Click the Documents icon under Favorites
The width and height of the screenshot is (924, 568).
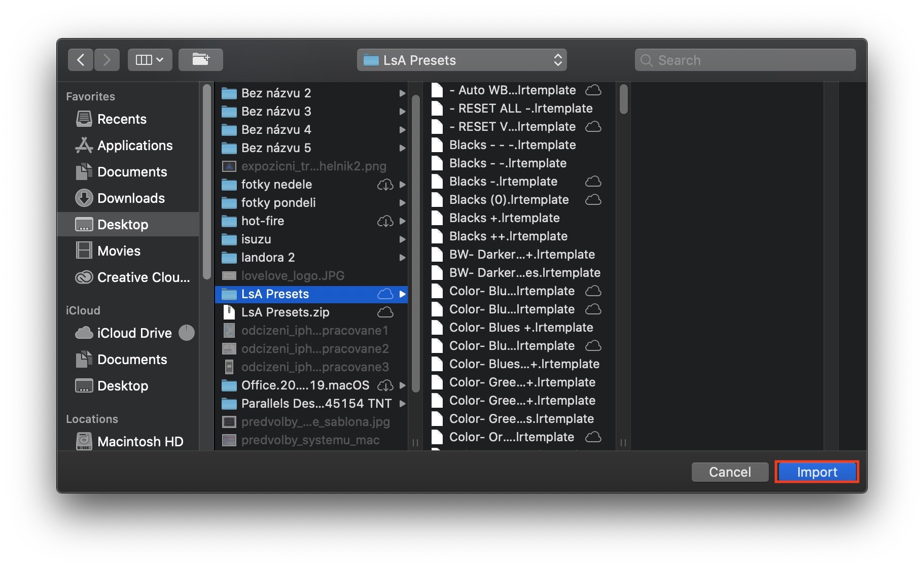click(84, 172)
